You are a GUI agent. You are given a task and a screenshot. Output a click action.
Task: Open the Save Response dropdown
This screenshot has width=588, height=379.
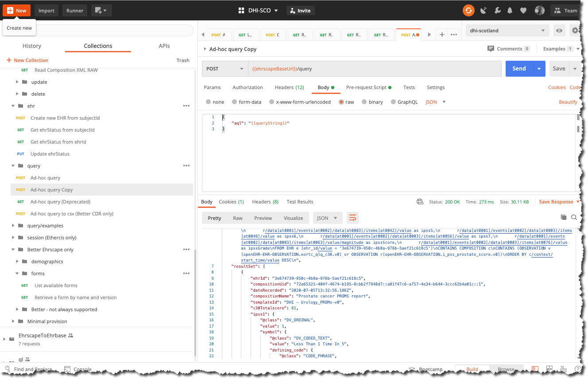point(559,202)
